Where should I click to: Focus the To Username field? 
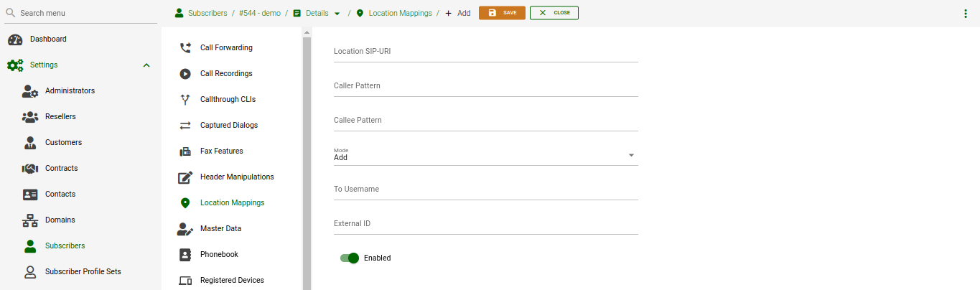coord(486,190)
